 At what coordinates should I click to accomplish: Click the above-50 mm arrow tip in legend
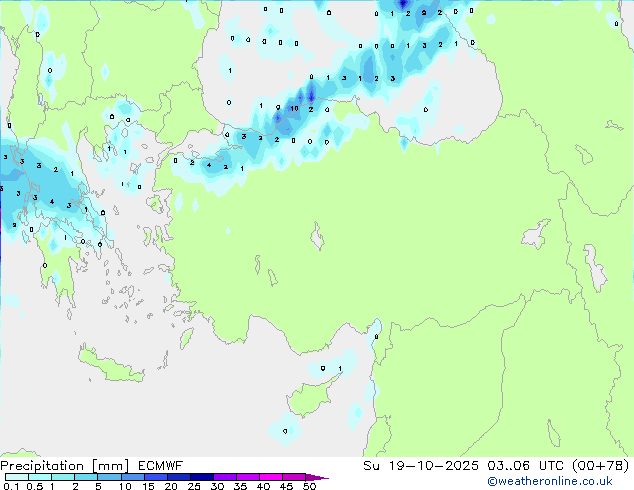click(317, 477)
